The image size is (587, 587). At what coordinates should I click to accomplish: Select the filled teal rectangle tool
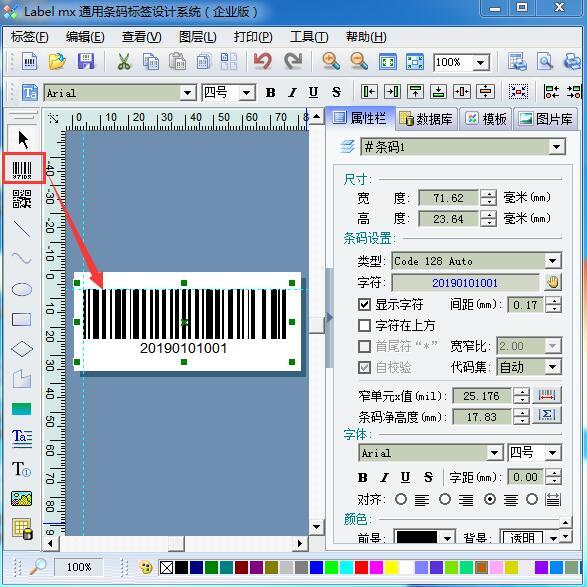[22, 409]
